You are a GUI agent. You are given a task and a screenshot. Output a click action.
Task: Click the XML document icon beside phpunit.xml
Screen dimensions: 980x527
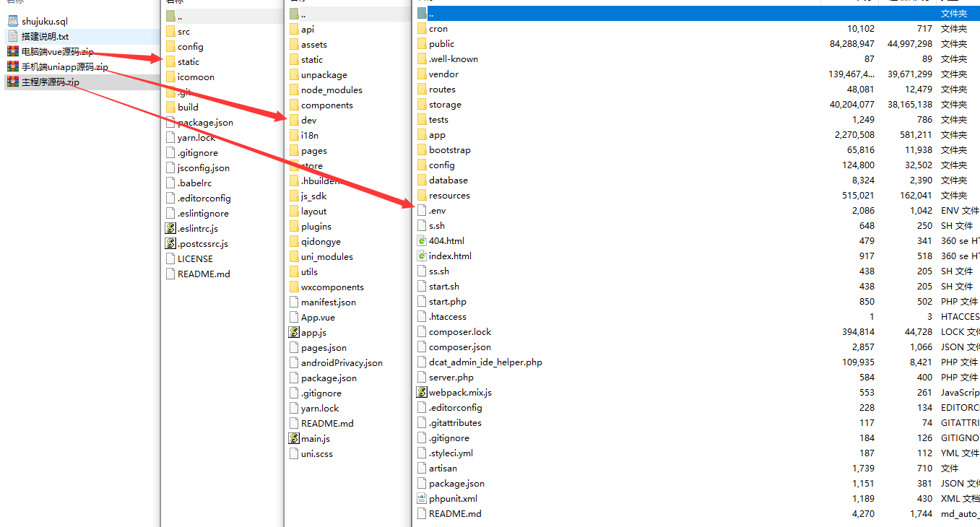[x=422, y=498]
